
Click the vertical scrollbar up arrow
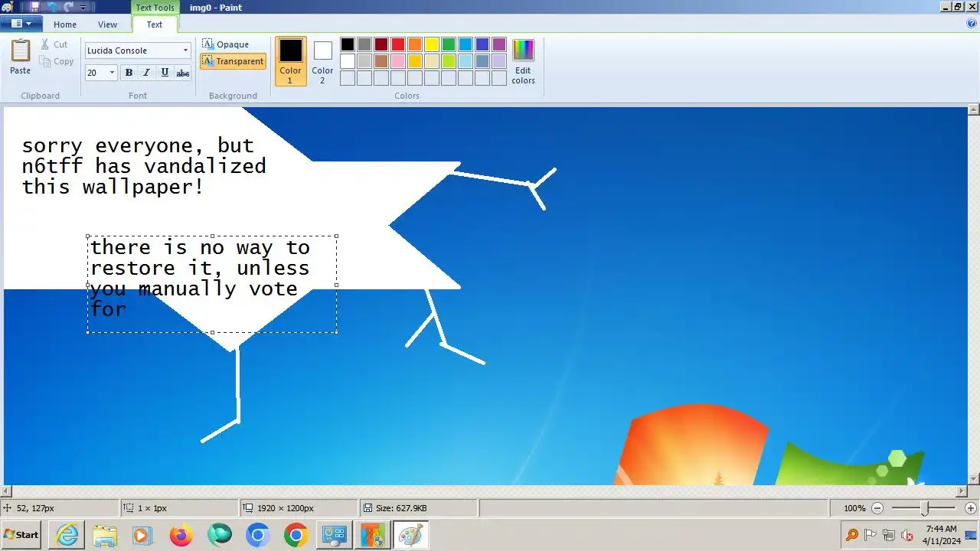tap(974, 111)
